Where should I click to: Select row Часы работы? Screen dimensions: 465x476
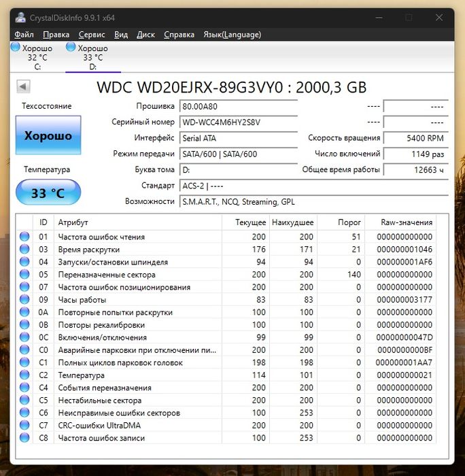tap(226, 300)
